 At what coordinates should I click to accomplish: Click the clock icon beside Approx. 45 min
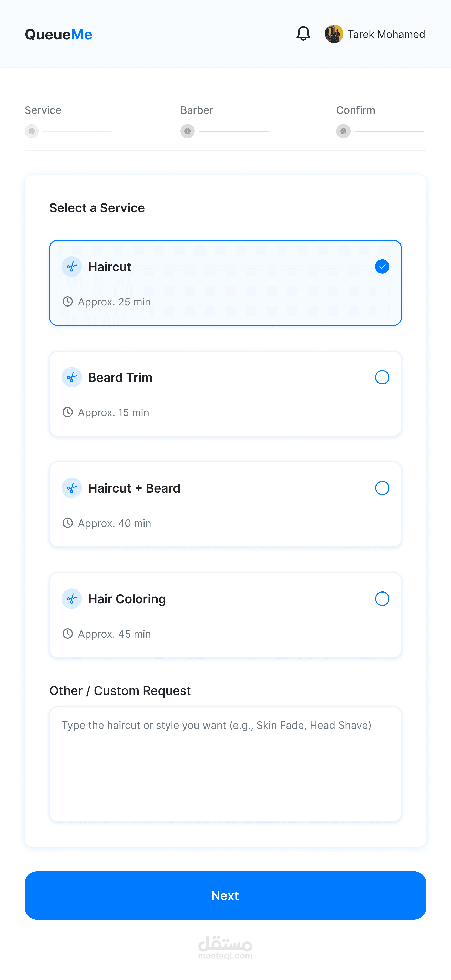coord(67,634)
